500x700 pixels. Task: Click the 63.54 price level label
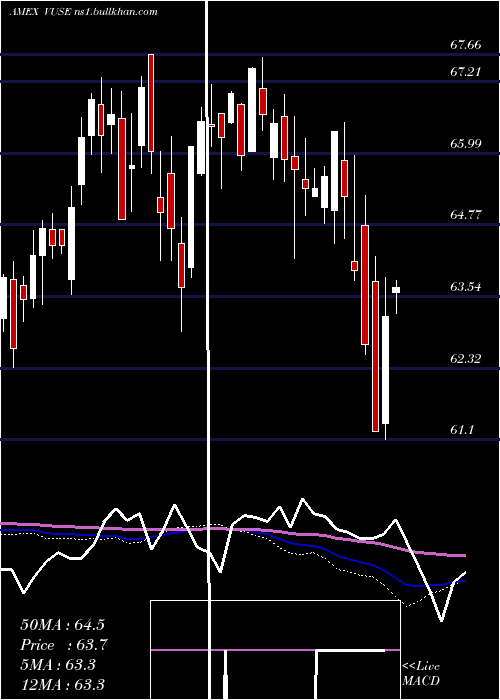point(466,287)
